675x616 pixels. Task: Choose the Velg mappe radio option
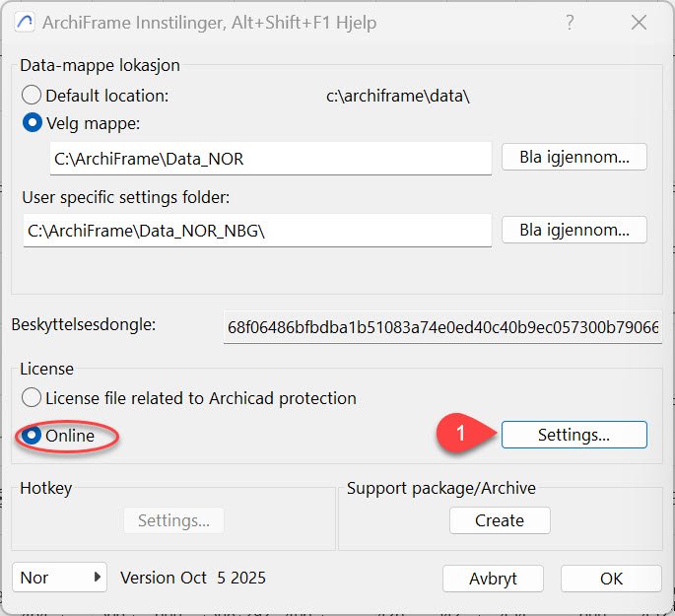(33, 123)
